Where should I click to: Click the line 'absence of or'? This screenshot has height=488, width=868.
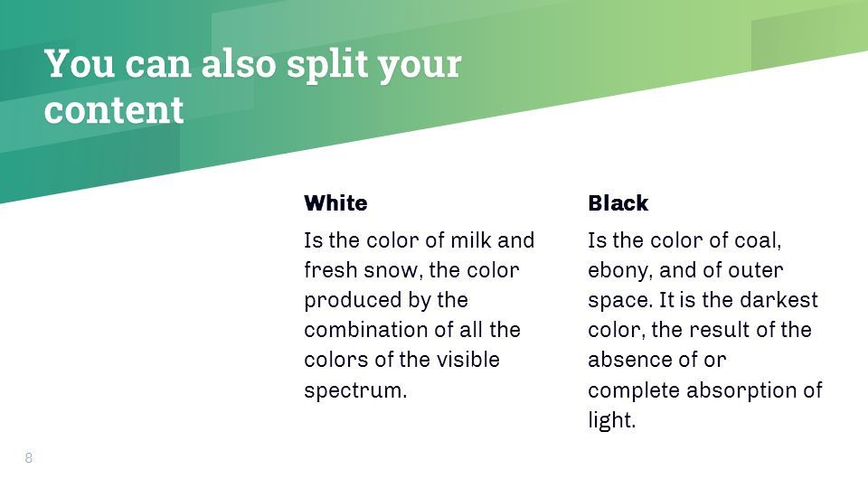(x=657, y=361)
